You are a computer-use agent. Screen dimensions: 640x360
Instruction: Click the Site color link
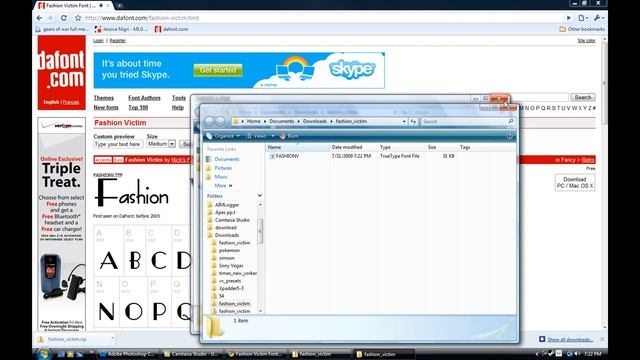tap(587, 41)
